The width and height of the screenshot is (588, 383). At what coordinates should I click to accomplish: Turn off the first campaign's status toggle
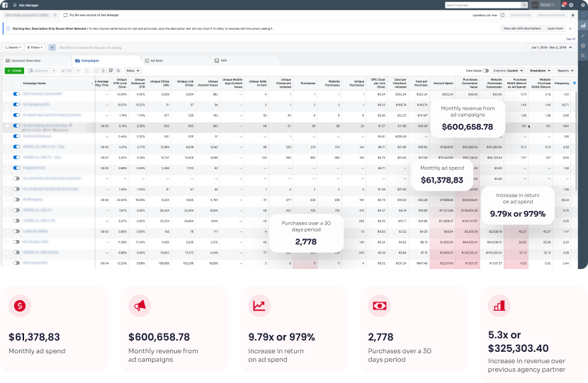(16, 93)
